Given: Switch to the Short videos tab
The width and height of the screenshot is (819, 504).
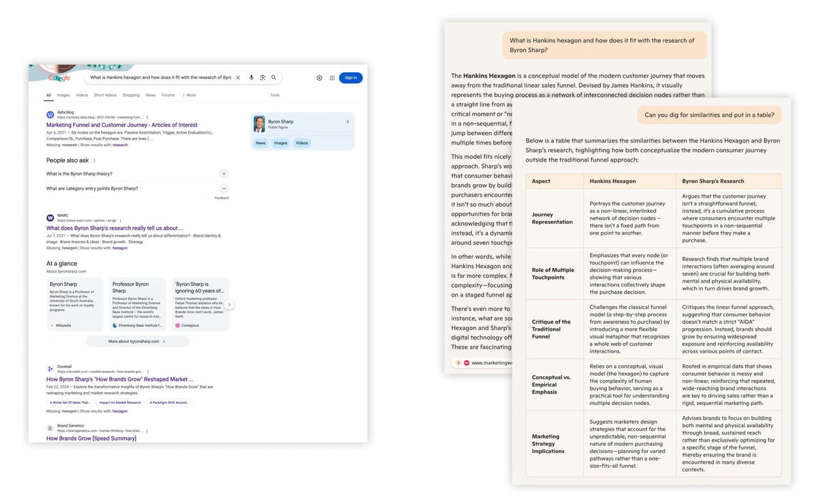Looking at the screenshot, I should 105,95.
